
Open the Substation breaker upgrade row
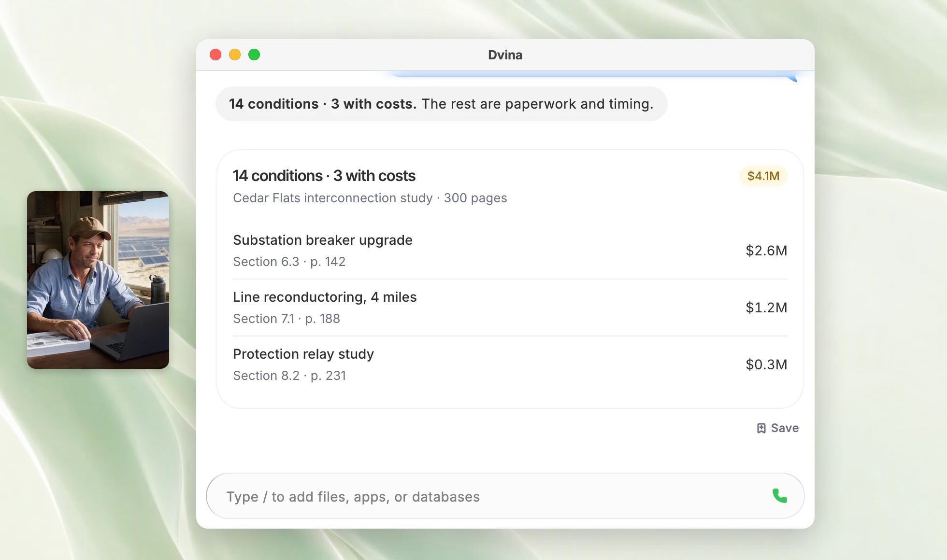coord(510,251)
